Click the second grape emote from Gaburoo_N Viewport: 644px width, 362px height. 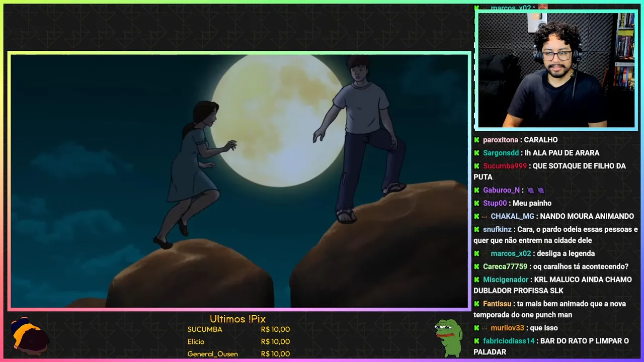coord(541,190)
